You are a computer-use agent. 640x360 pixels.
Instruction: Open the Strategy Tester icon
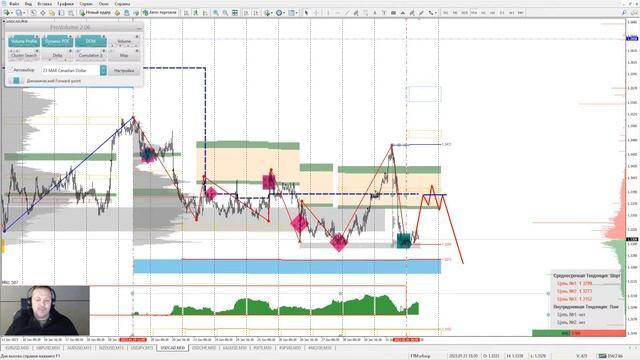[71, 13]
